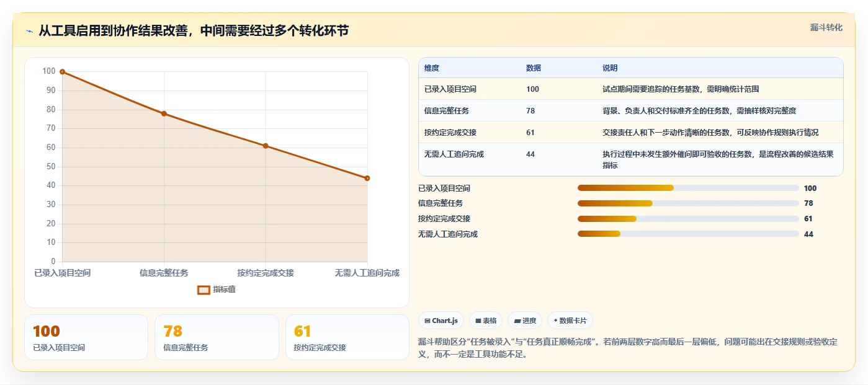Click the lightning icon beside the title
This screenshot has width=868, height=385.
point(29,31)
